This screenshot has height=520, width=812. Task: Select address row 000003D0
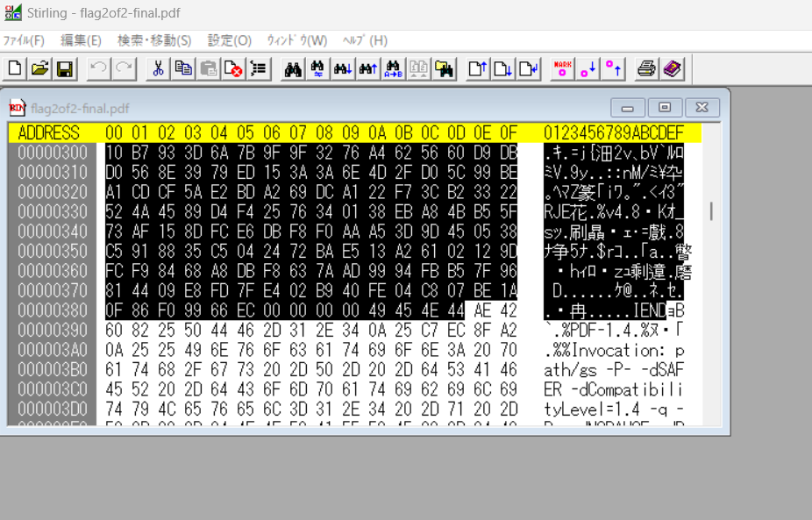point(53,409)
